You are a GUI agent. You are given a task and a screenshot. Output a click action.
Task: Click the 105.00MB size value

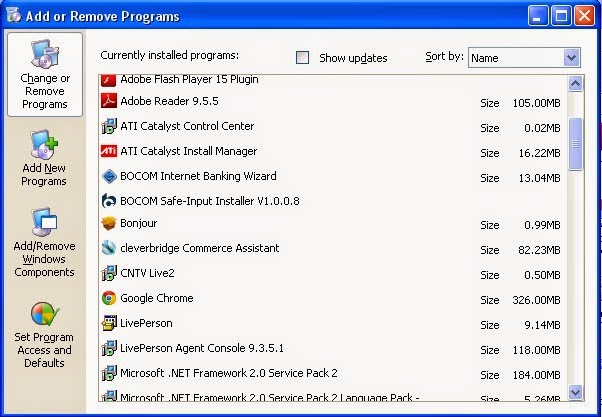click(x=536, y=103)
